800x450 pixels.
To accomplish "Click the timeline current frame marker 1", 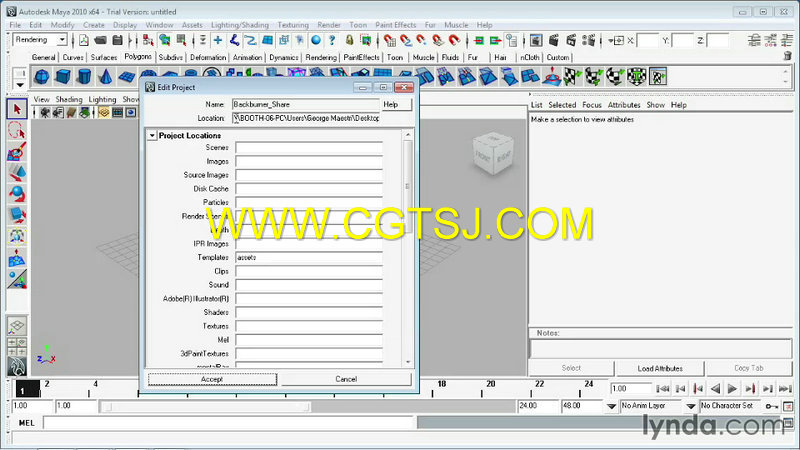I will tap(26, 389).
